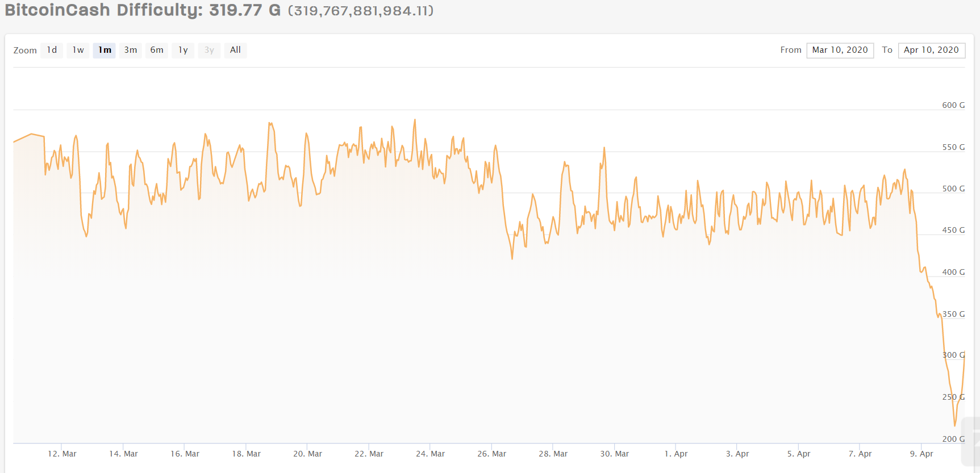980x473 pixels.
Task: Click the From label
Action: [791, 50]
